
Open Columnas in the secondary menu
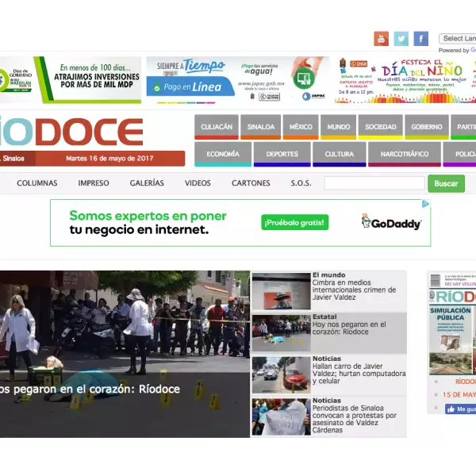point(37,183)
